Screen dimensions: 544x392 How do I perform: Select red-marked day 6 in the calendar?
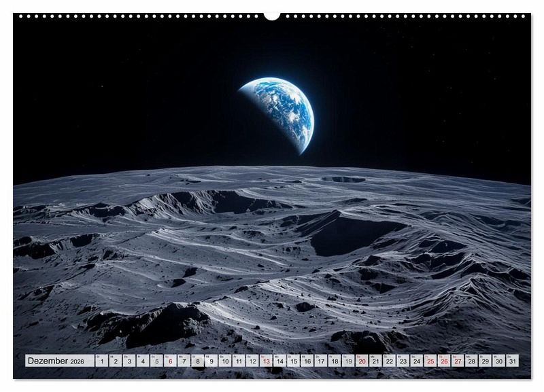[170, 361]
